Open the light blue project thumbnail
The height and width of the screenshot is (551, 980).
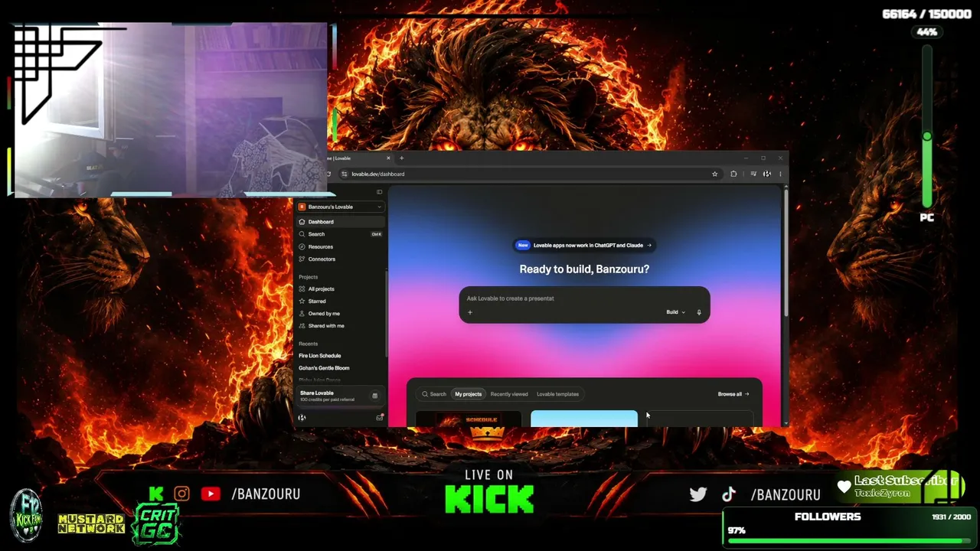pos(584,419)
